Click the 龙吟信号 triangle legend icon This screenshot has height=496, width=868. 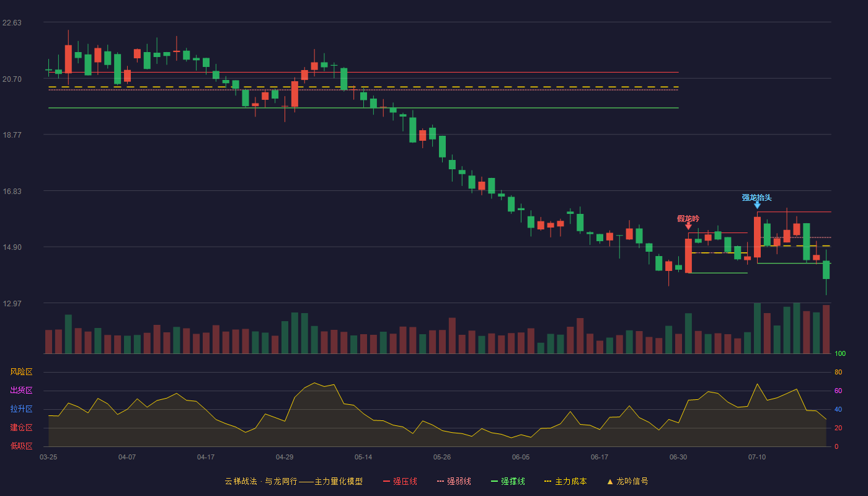coord(609,481)
